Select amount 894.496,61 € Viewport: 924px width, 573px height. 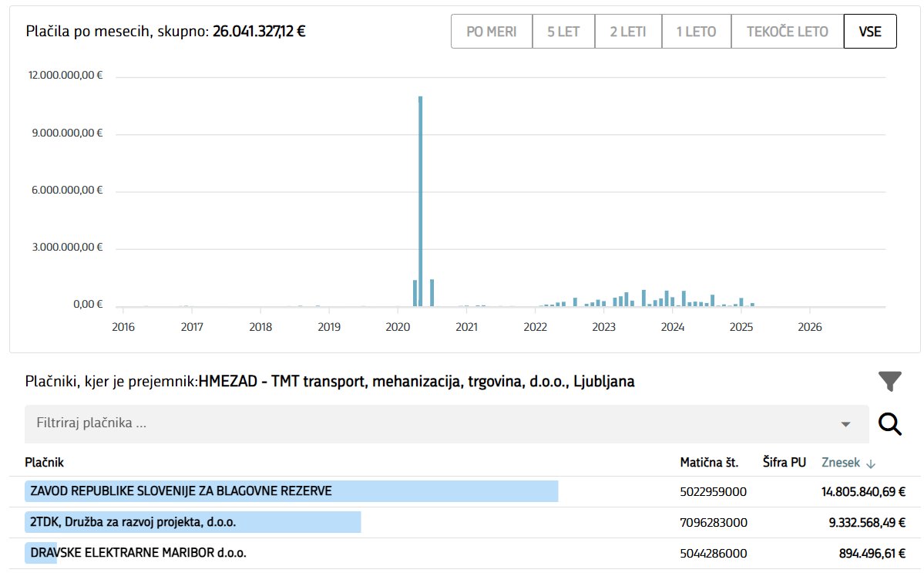(x=872, y=554)
